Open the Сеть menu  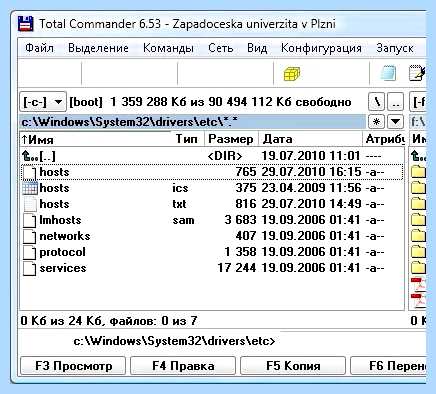tap(220, 48)
